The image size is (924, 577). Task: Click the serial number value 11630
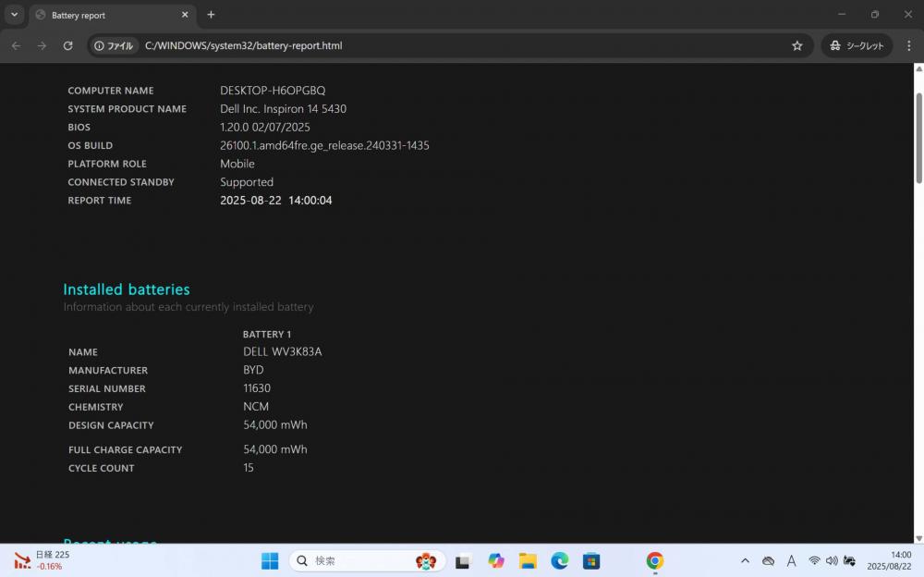click(x=257, y=388)
